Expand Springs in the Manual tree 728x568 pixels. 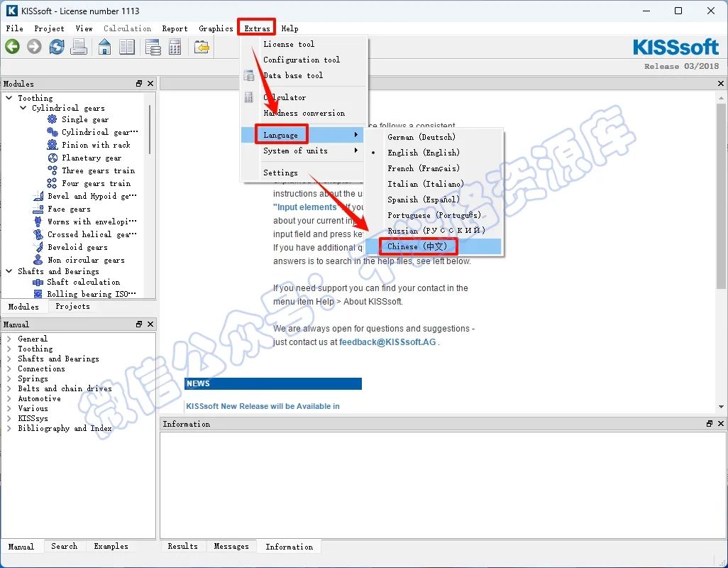[x=9, y=378]
